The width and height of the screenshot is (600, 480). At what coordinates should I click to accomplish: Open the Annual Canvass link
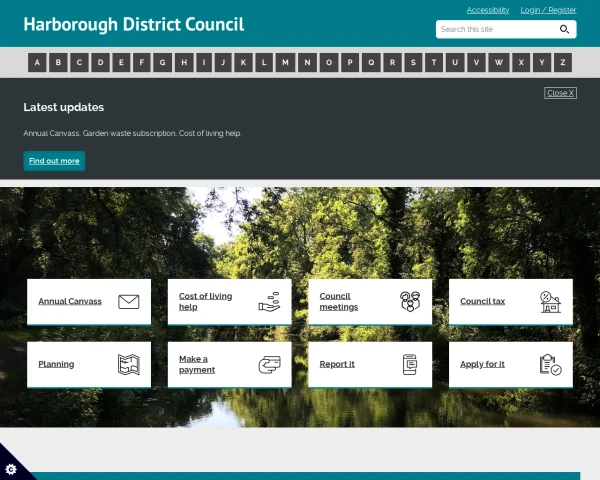click(70, 301)
